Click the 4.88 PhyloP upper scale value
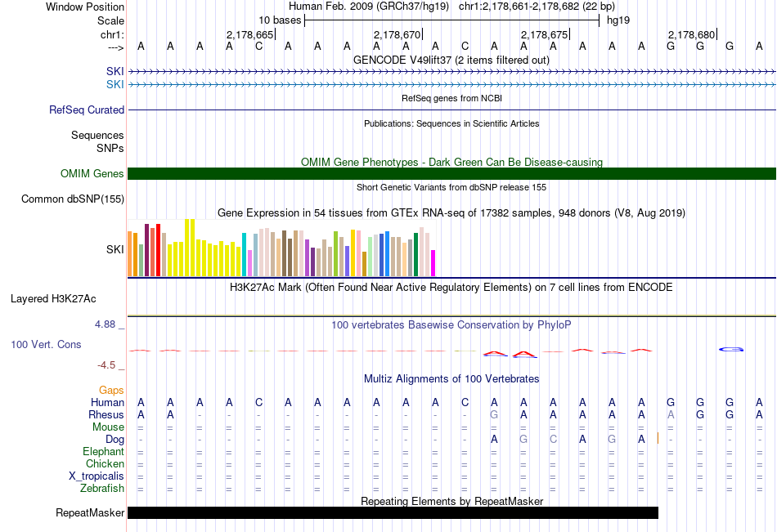The height and width of the screenshot is (532, 777). (x=105, y=324)
